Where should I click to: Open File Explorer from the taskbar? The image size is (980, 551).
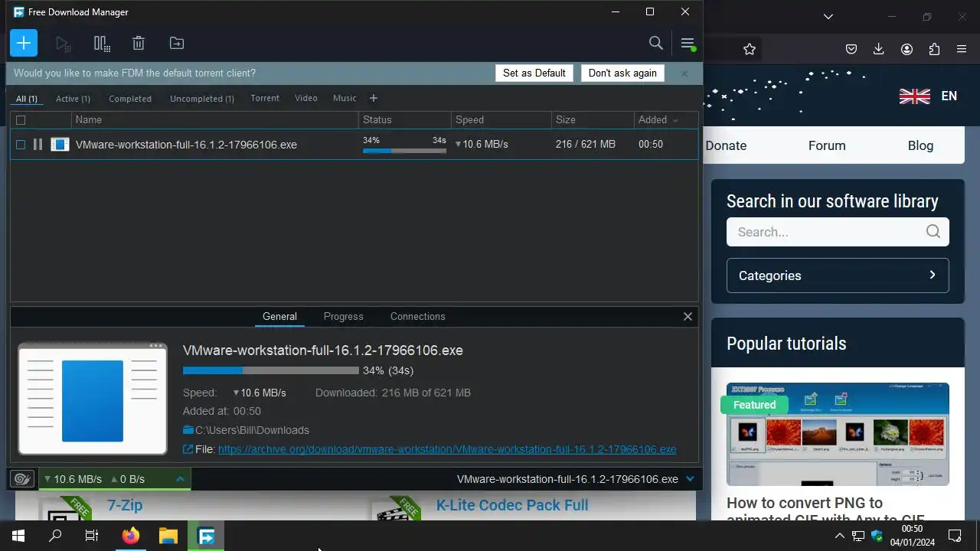[x=168, y=536]
